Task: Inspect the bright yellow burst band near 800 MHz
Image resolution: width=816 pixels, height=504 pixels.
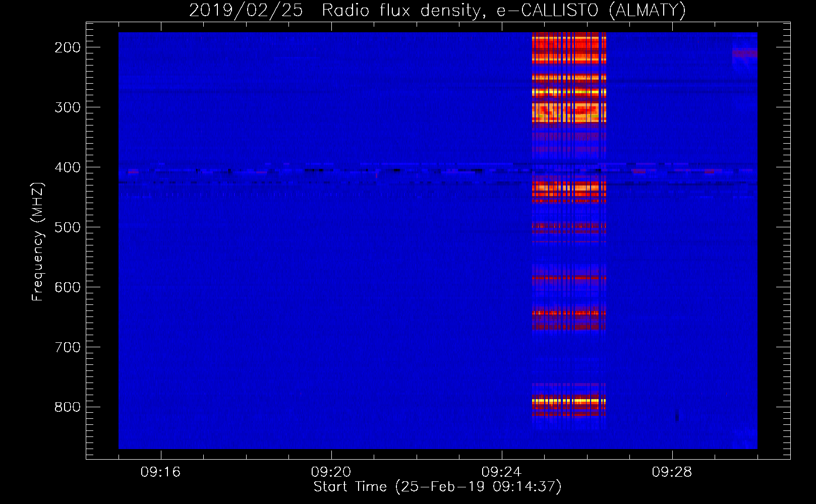Action: (569, 401)
